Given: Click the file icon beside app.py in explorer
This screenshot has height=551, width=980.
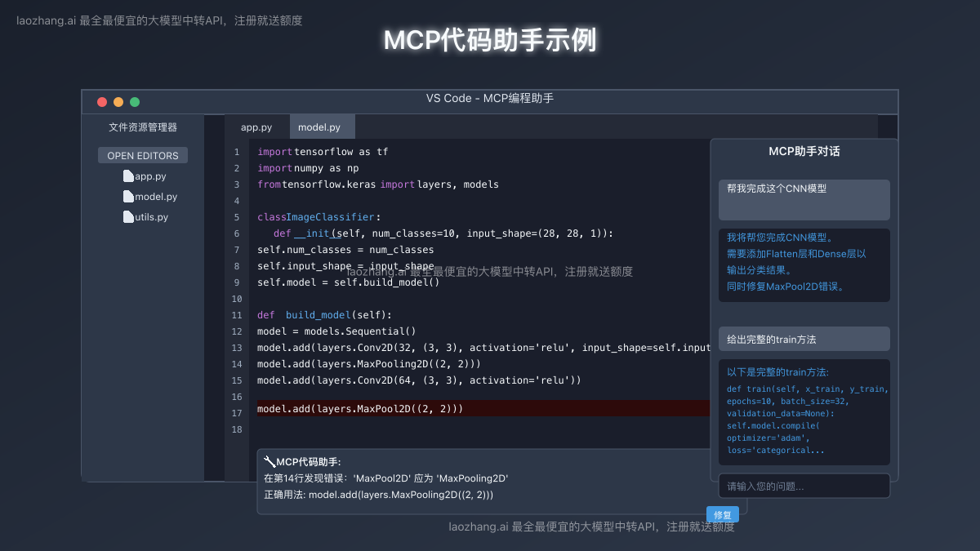Looking at the screenshot, I should [128, 176].
